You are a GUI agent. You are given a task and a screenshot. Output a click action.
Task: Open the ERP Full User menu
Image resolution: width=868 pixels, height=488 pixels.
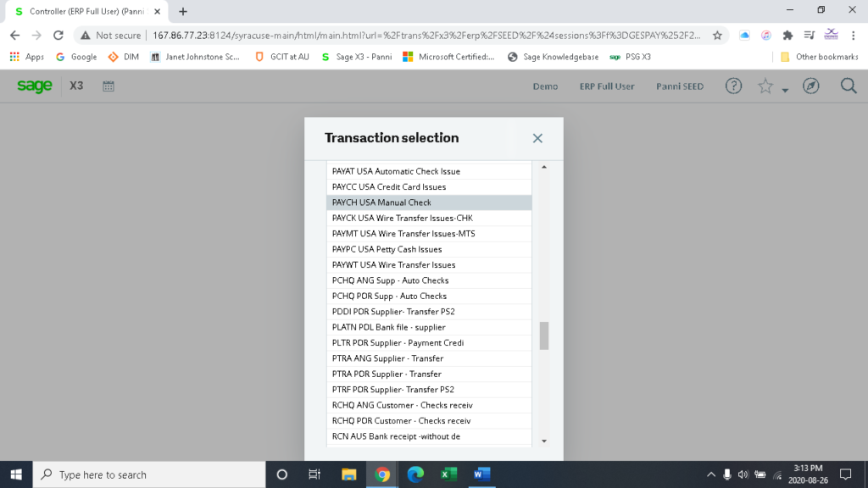pos(607,86)
